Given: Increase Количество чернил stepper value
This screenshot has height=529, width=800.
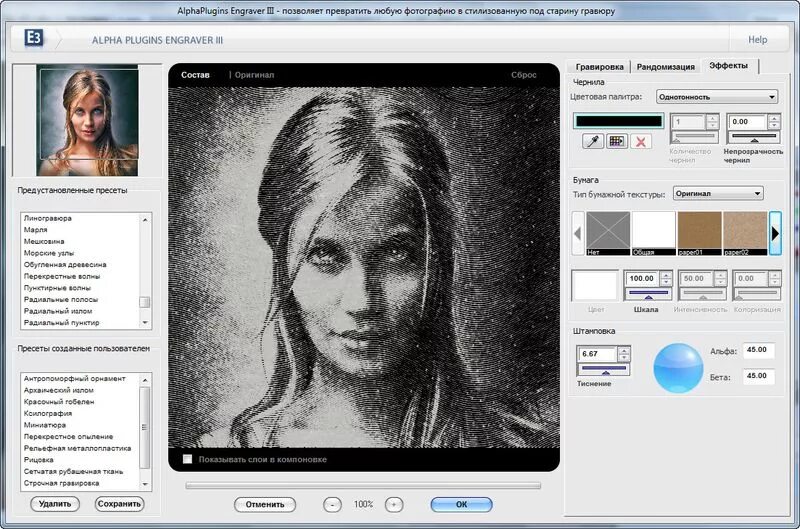Looking at the screenshot, I should pos(712,118).
